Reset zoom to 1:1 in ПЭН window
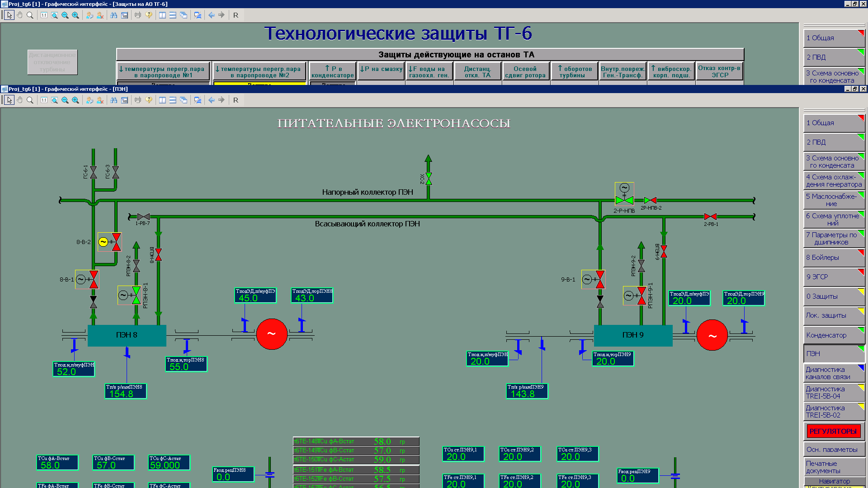Image resolution: width=868 pixels, height=488 pixels. 44,100
